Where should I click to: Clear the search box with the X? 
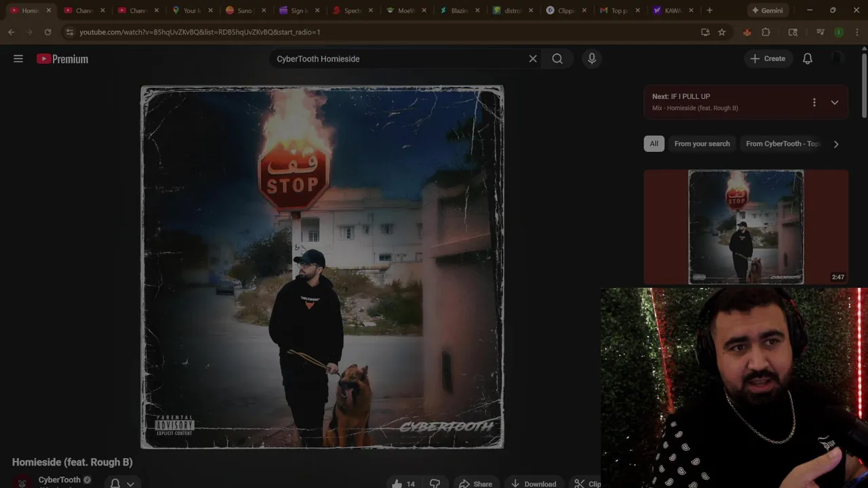[533, 59]
